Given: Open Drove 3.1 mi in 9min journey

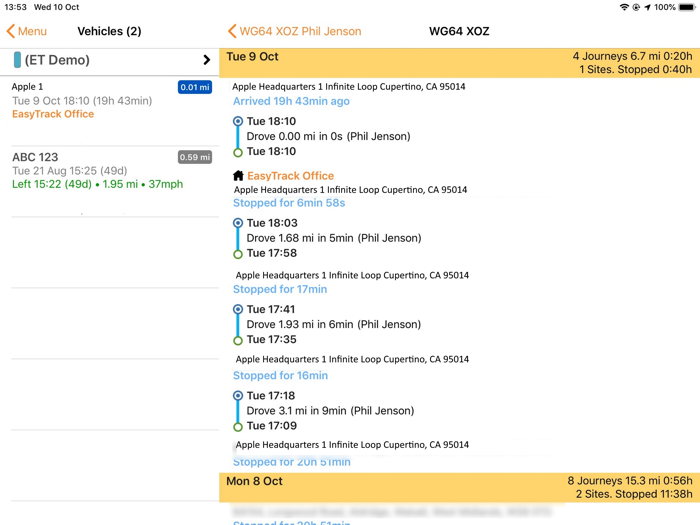Looking at the screenshot, I should click(330, 411).
